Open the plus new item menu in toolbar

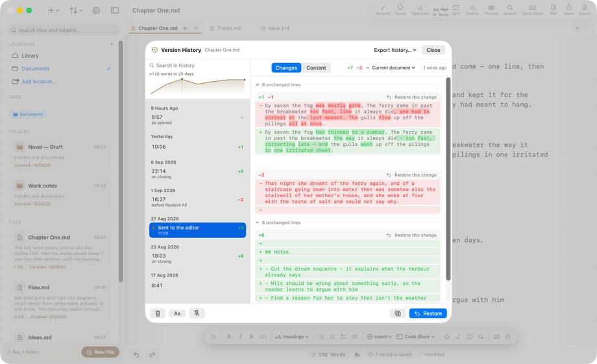coord(53,10)
